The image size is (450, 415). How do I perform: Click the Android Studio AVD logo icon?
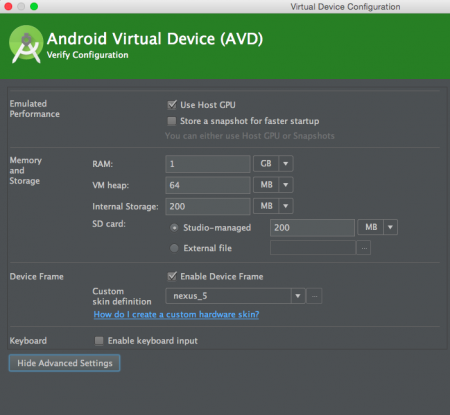(x=26, y=44)
